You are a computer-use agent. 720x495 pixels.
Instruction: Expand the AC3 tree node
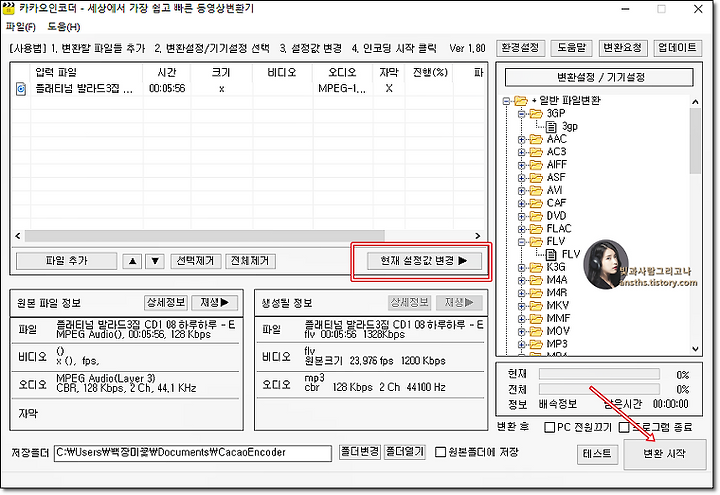[521, 152]
